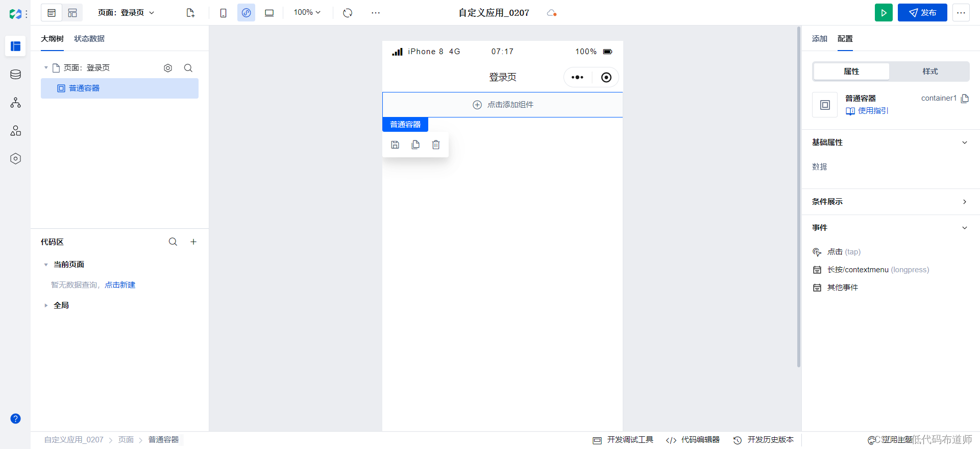The image size is (980, 449).
Task: Expand the 全局 section
Action: pos(46,305)
